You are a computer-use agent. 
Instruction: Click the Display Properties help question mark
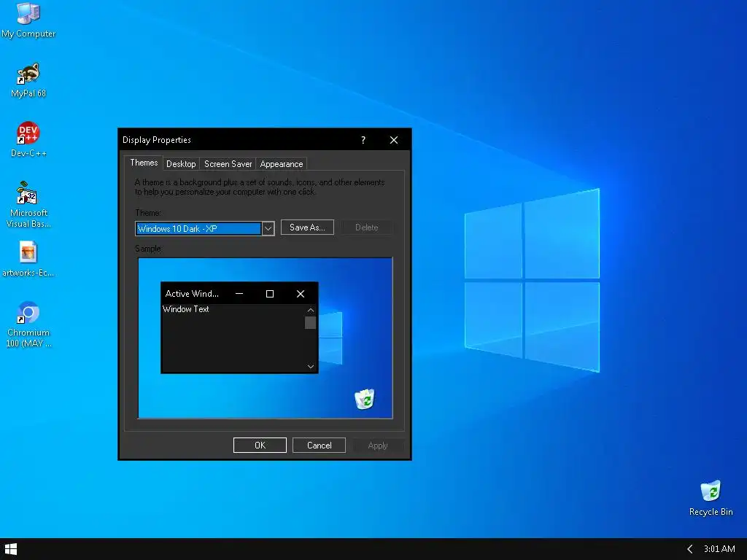point(363,140)
